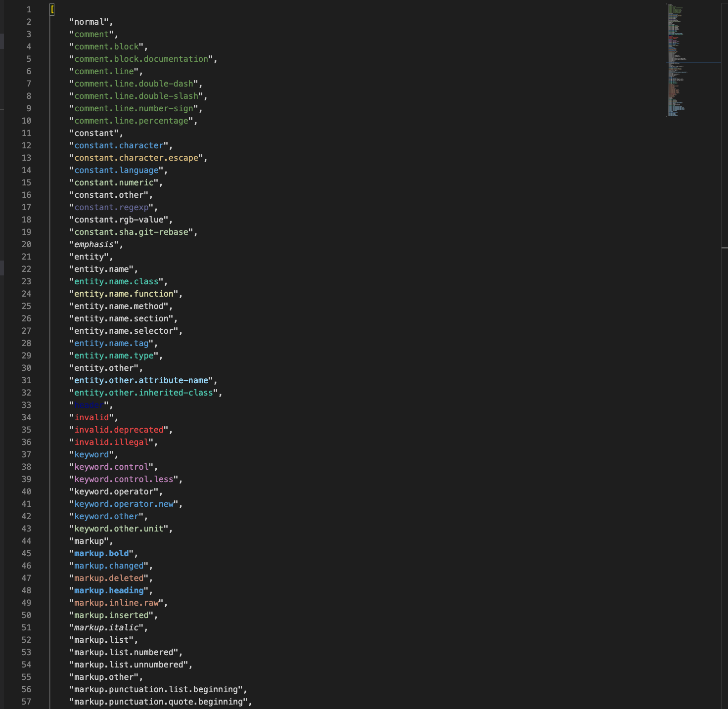Image resolution: width=728 pixels, height=709 pixels.
Task: Click "entity.name.tag" text
Action: point(111,343)
